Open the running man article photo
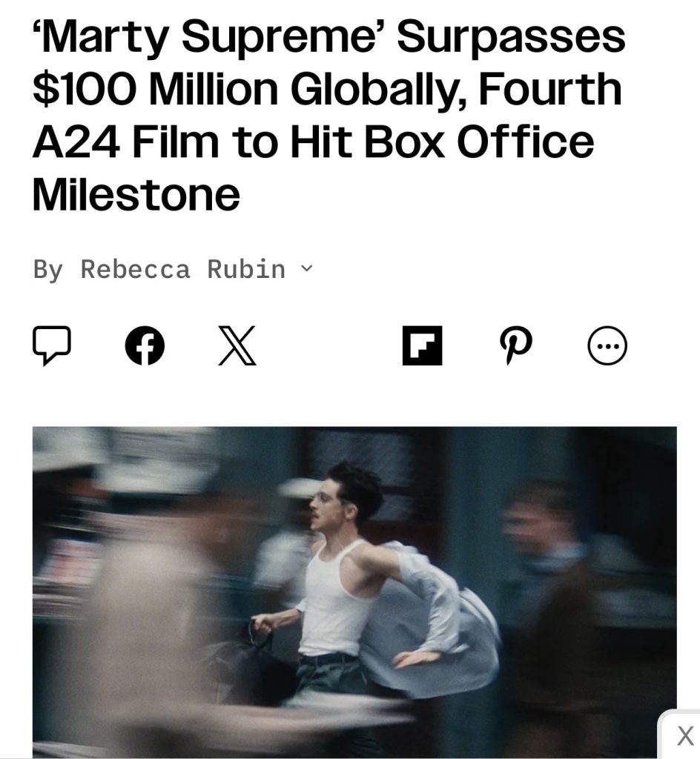Viewport: 700px width, 759px height. [354, 592]
